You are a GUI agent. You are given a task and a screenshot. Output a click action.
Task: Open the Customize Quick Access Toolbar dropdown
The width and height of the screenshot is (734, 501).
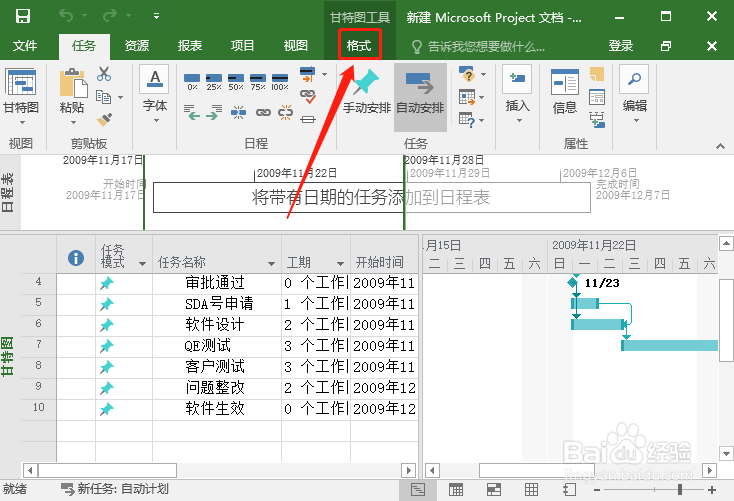click(156, 16)
